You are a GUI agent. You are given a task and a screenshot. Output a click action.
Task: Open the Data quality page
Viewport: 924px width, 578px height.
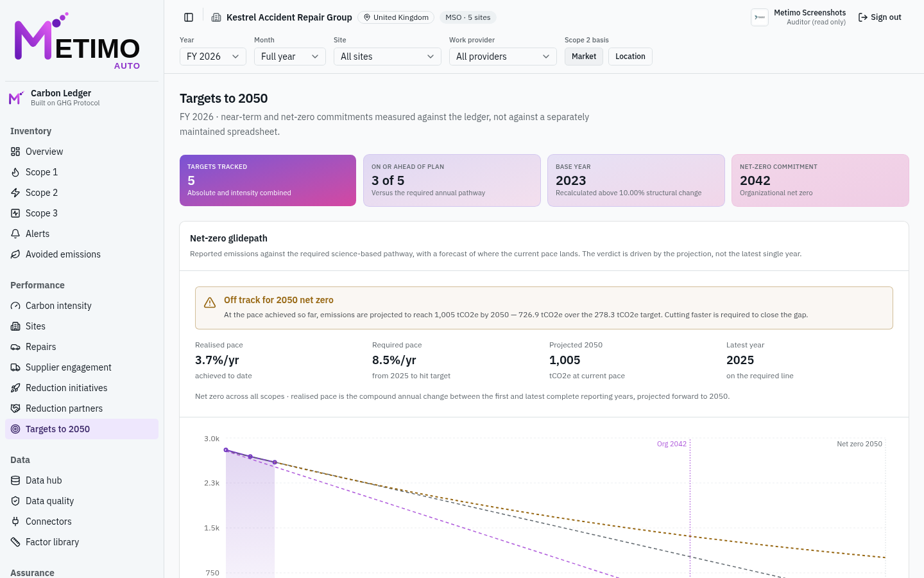(81, 501)
